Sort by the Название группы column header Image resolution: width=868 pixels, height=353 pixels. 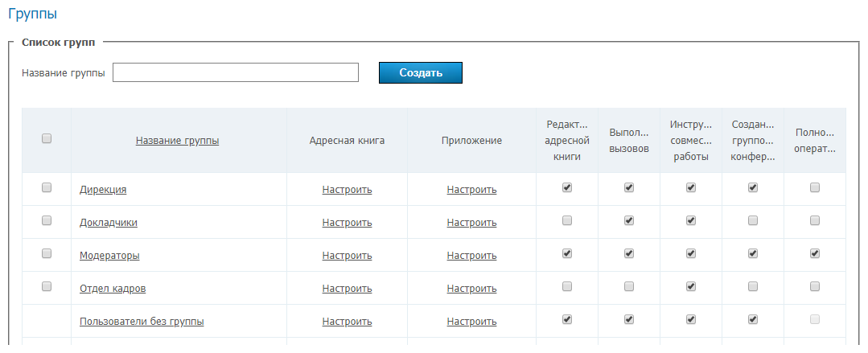177,141
